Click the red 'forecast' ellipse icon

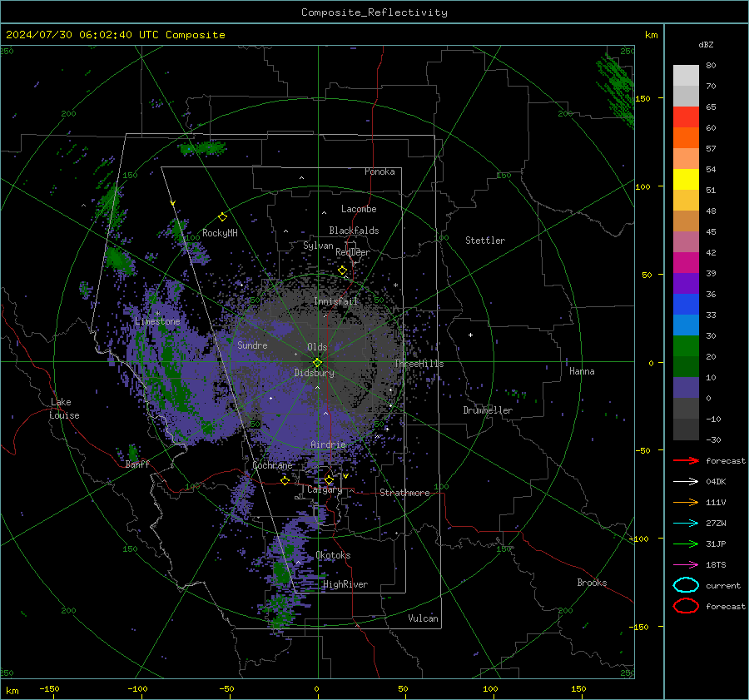[686, 606]
